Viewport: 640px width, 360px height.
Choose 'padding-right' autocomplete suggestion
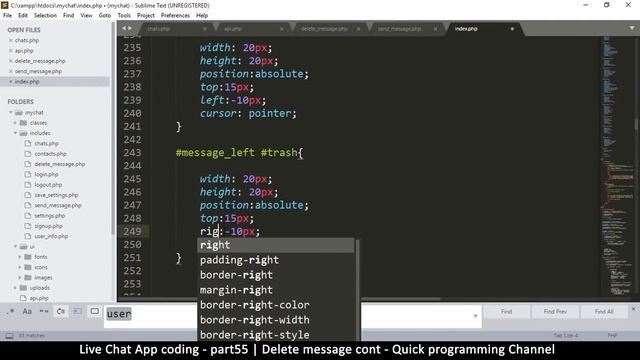point(276,260)
